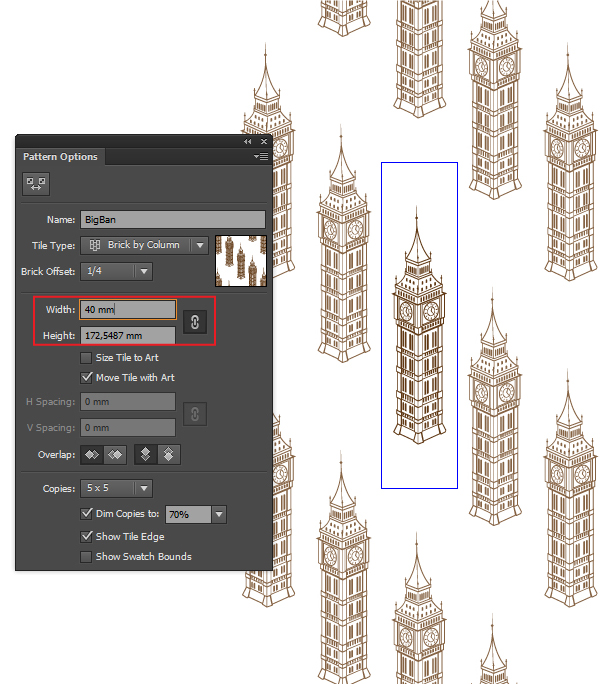Image resolution: width=600 pixels, height=684 pixels.
Task: Open the Tile Type dropdown
Action: tap(144, 245)
